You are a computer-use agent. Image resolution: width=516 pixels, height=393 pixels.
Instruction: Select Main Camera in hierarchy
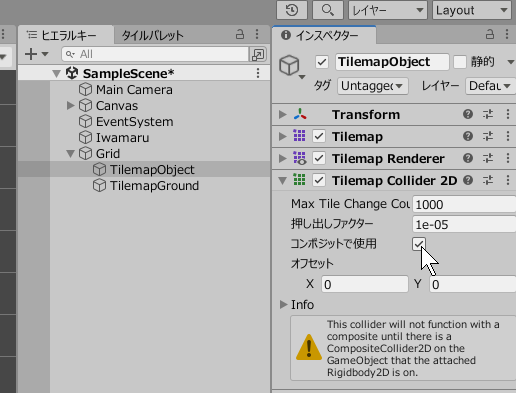(x=134, y=90)
